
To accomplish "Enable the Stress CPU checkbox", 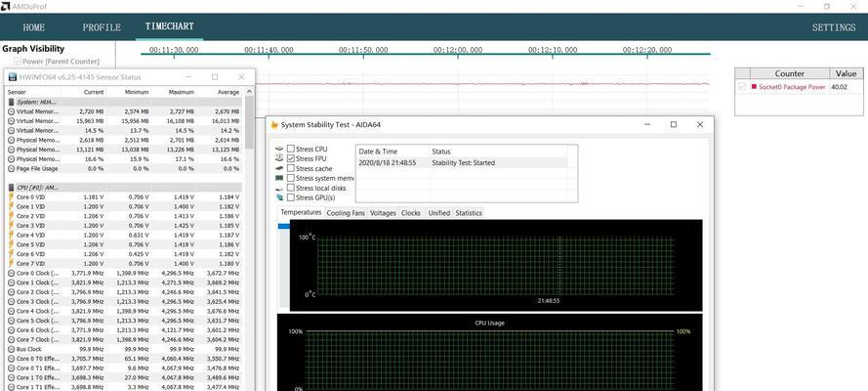I will coord(291,149).
